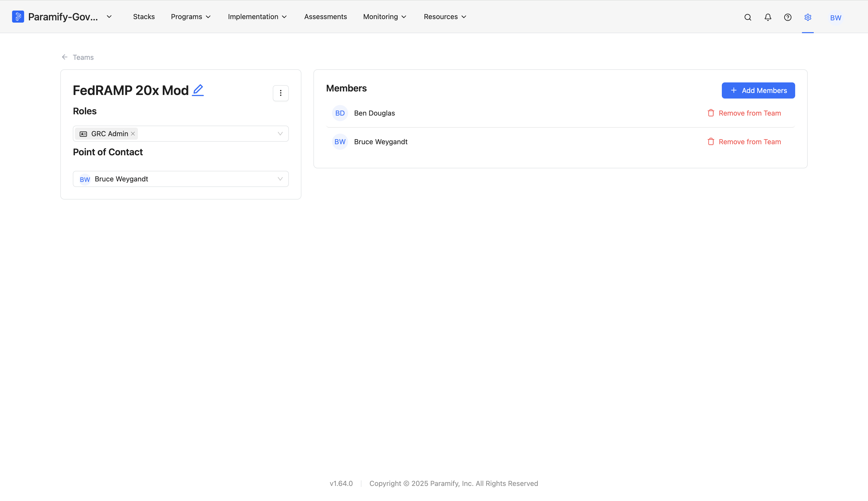The width and height of the screenshot is (868, 501).
Task: Click Ben Douglas member name
Action: click(374, 113)
